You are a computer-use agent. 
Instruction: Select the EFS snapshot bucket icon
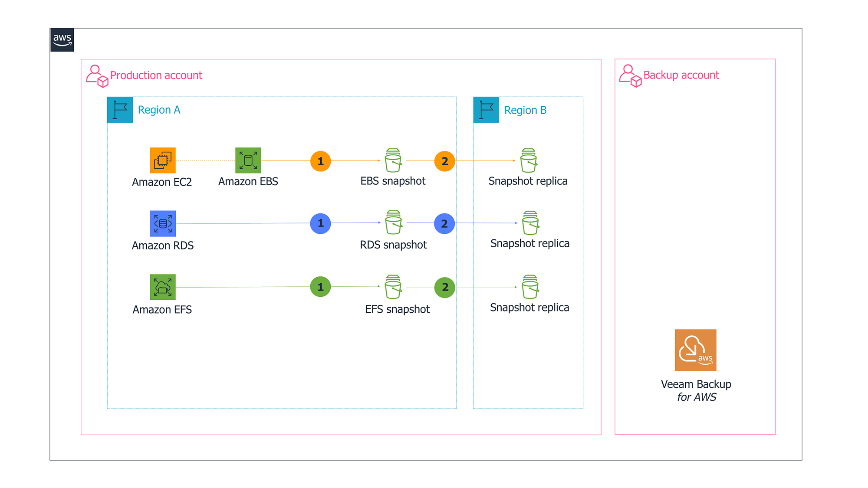[x=393, y=287]
